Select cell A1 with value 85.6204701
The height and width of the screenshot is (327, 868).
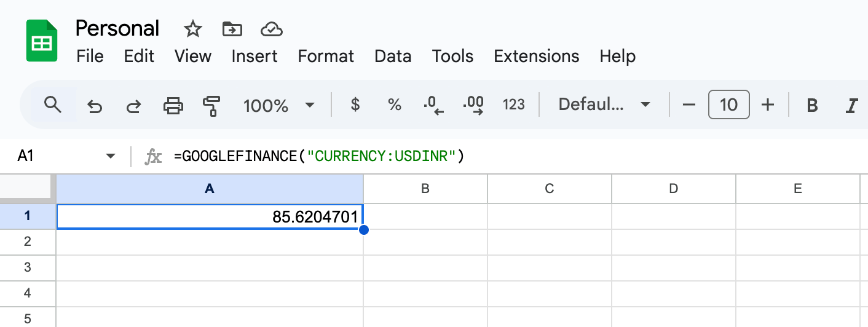coord(210,216)
